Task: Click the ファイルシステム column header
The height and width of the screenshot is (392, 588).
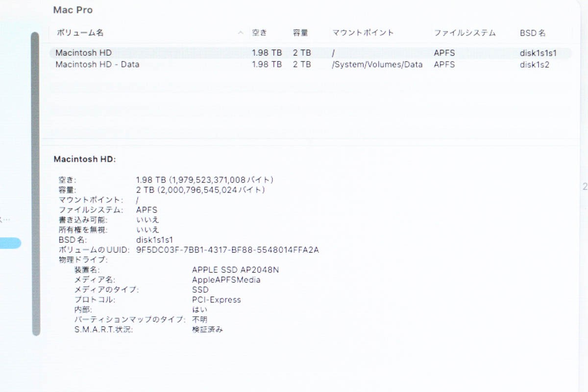Action: 465,33
